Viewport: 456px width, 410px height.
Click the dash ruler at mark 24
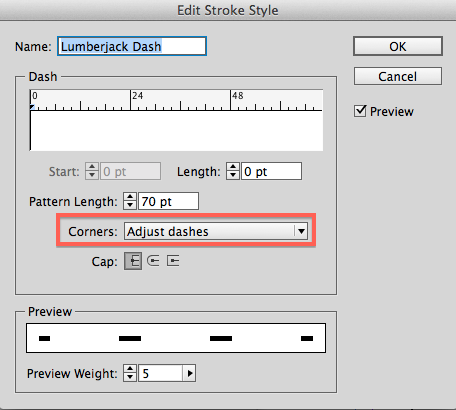pyautogui.click(x=130, y=100)
